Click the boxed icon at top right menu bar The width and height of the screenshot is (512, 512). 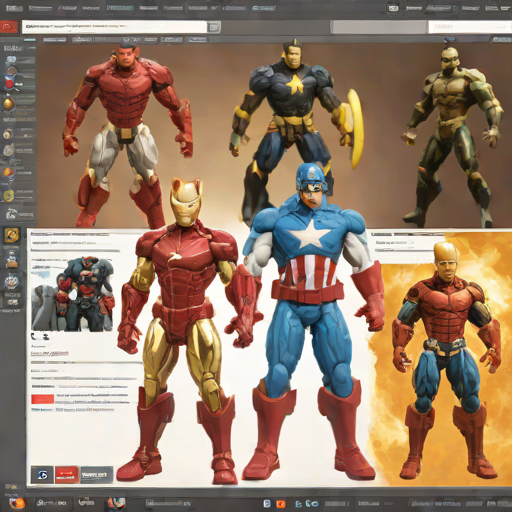(x=393, y=8)
